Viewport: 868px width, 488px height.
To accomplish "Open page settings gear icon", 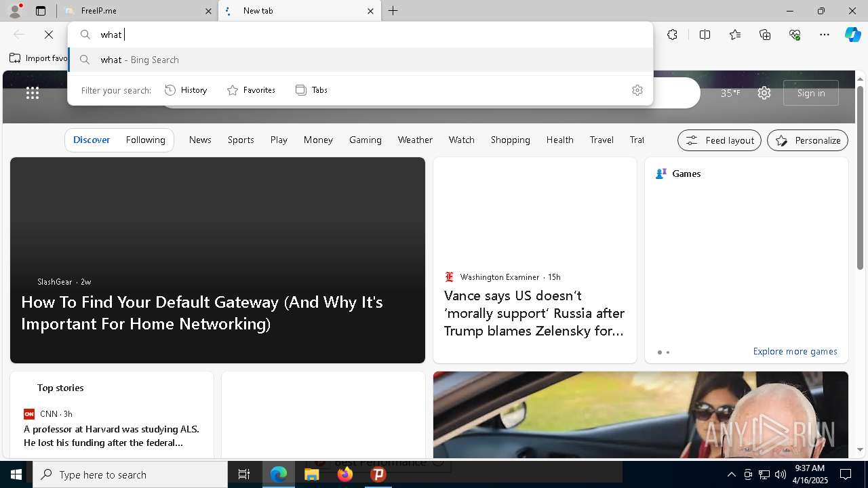I will [764, 94].
